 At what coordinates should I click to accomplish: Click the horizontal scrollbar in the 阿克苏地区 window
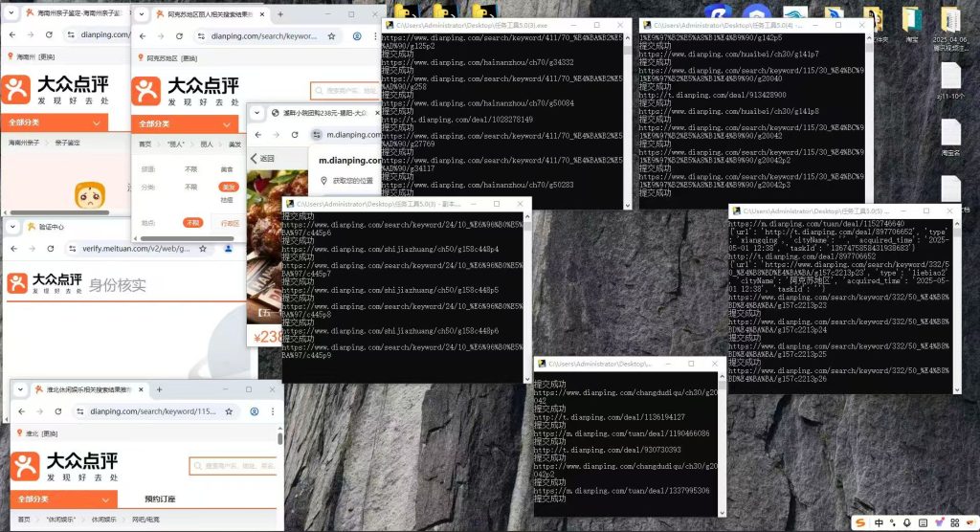(188, 238)
